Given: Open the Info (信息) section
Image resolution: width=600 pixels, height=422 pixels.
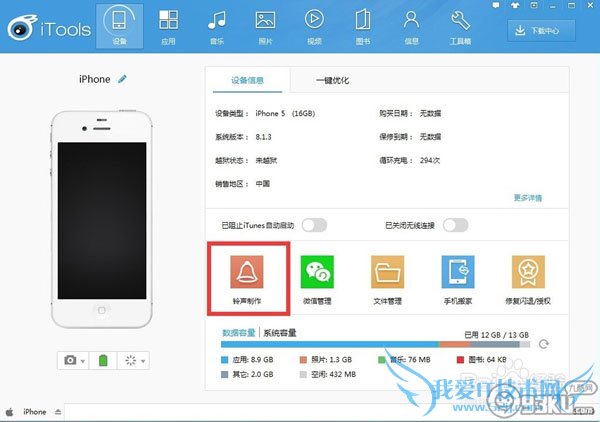Looking at the screenshot, I should (x=411, y=26).
